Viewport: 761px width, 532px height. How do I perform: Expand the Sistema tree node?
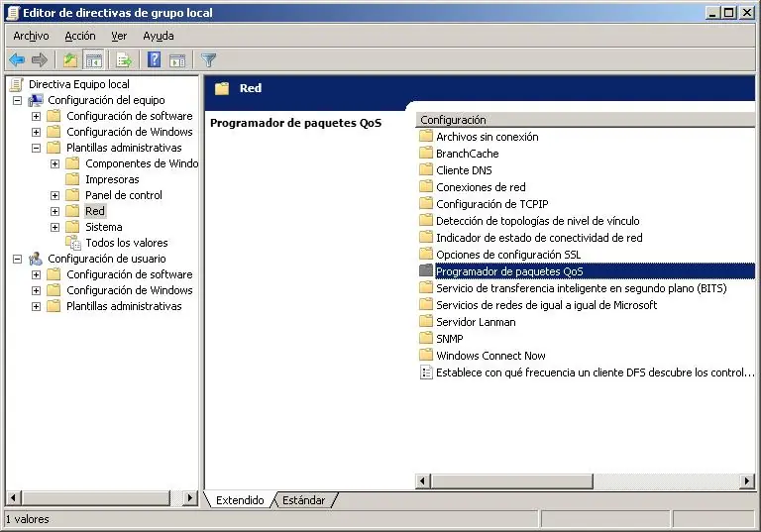[54, 227]
